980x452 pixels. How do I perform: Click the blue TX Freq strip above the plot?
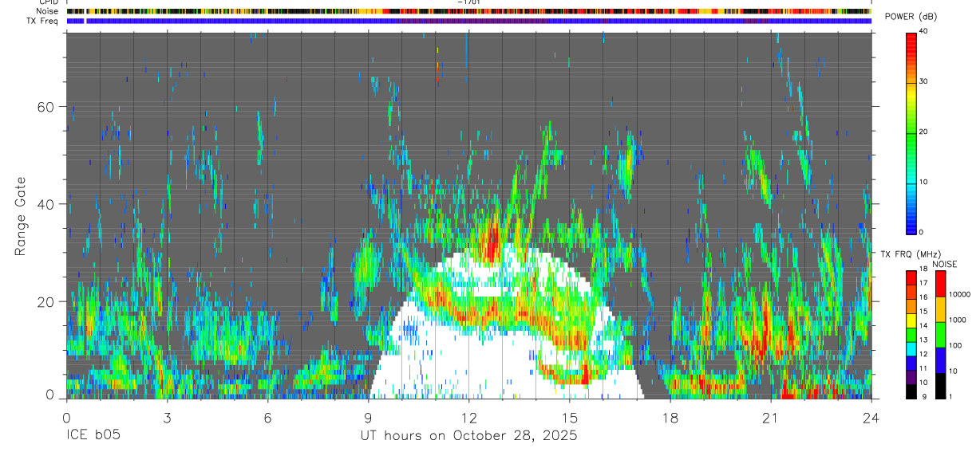[x=468, y=21]
